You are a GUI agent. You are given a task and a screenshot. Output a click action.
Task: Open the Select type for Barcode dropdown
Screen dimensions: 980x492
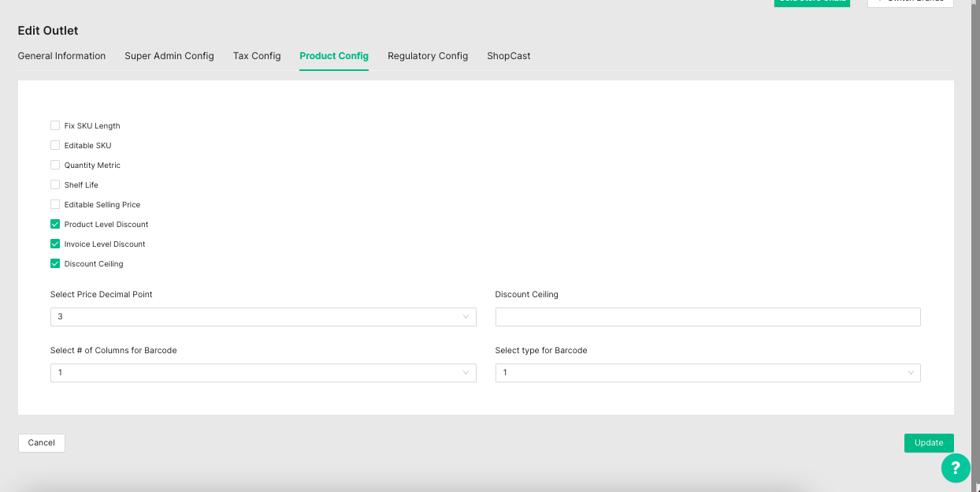[707, 373]
